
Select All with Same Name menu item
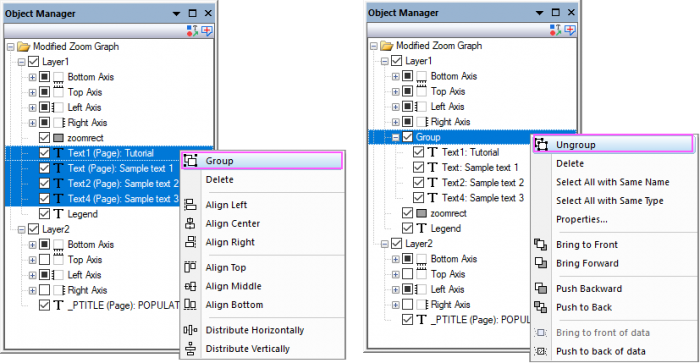click(x=612, y=182)
